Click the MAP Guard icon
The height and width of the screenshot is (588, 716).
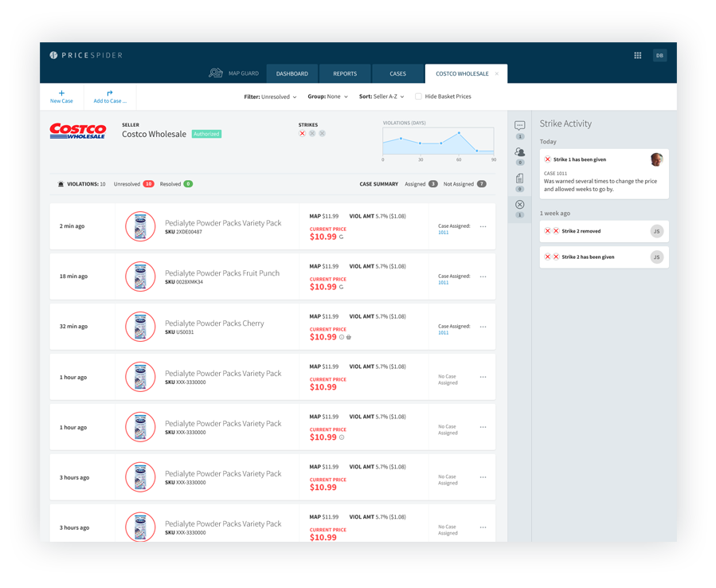[215, 73]
